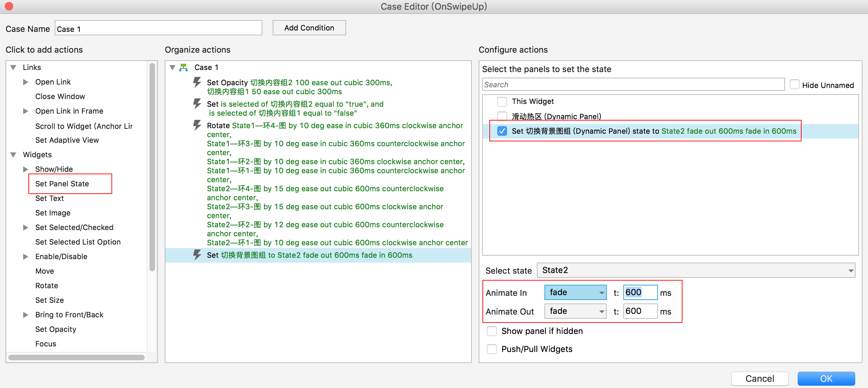Expand the Show/Hide actions group

[x=26, y=169]
